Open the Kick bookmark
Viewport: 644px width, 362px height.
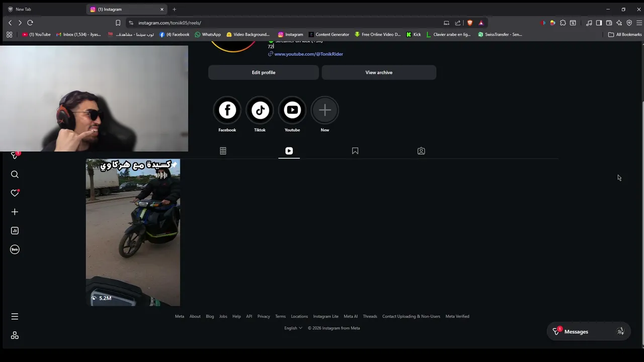pos(414,35)
